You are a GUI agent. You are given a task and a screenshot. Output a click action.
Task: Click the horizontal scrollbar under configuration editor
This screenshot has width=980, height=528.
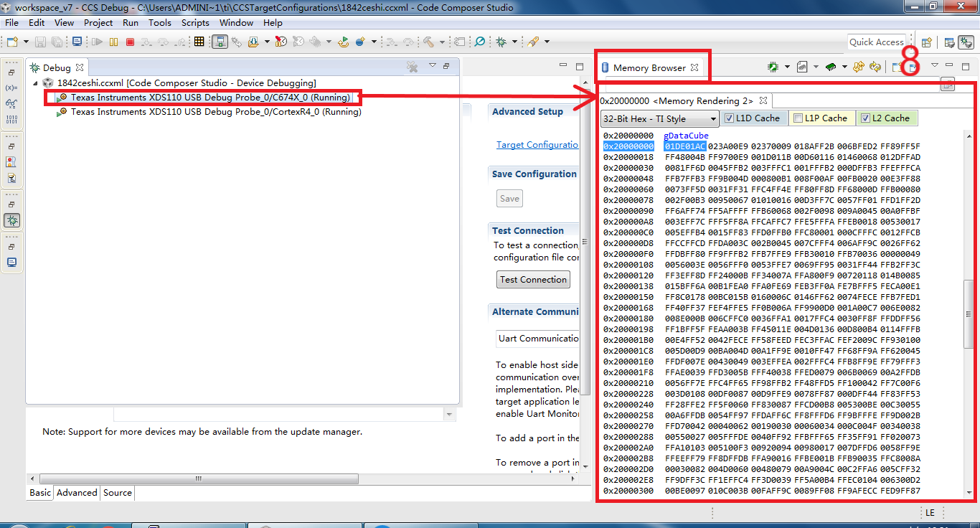[197, 478]
